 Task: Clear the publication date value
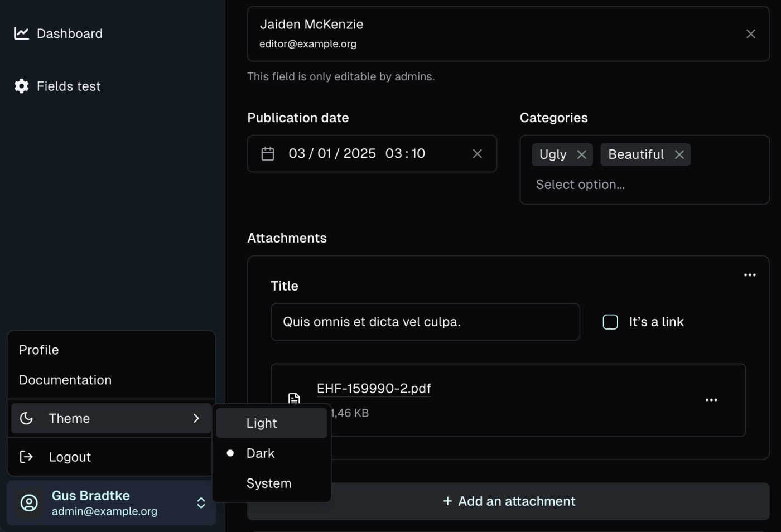click(x=477, y=154)
